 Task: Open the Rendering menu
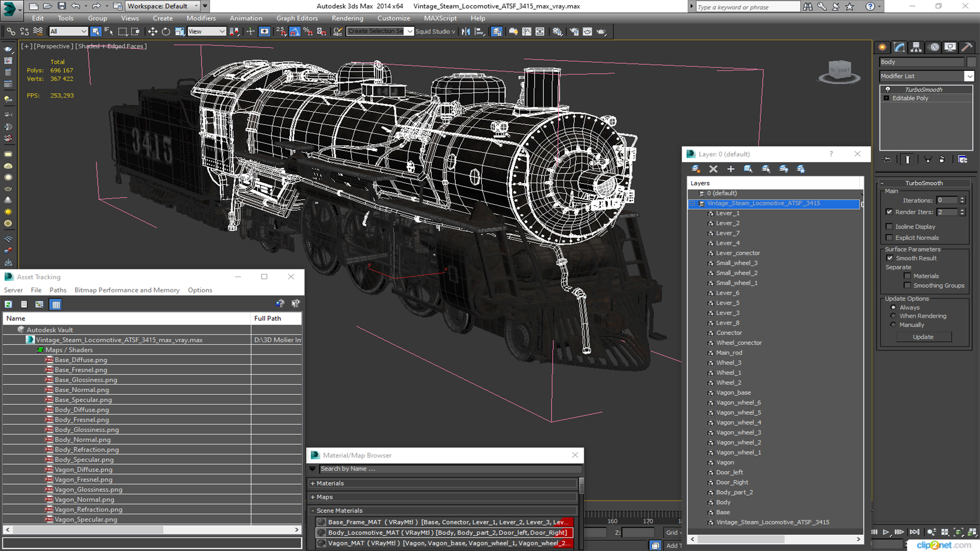(347, 18)
